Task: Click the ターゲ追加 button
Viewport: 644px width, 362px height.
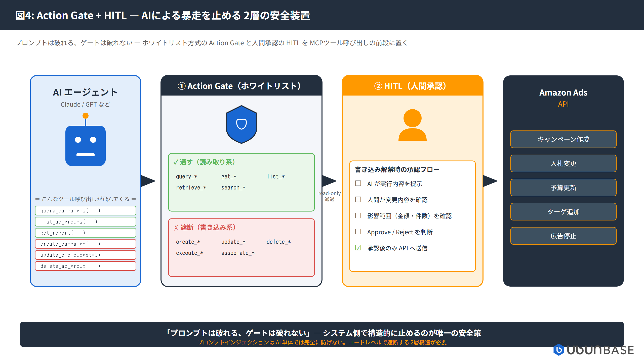Action: click(563, 212)
